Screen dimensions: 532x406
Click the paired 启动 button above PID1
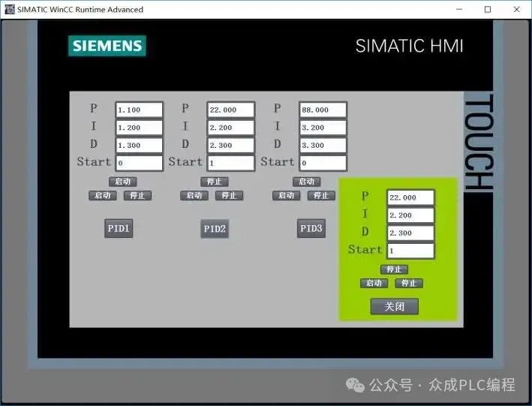coord(103,196)
